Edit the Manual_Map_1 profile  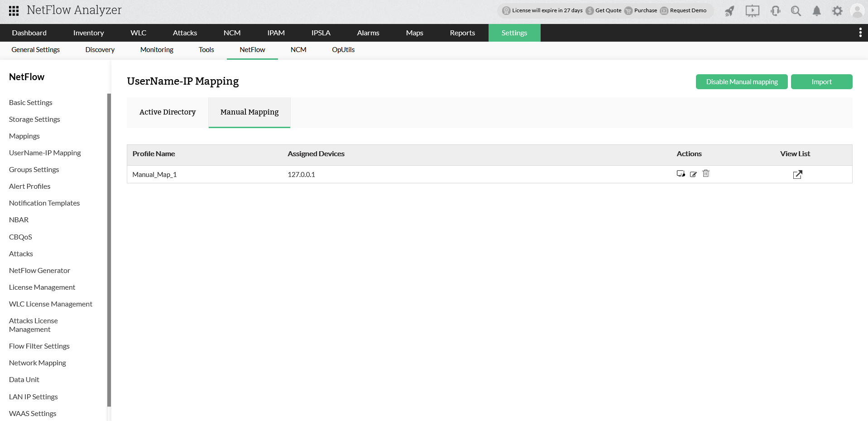click(x=693, y=174)
